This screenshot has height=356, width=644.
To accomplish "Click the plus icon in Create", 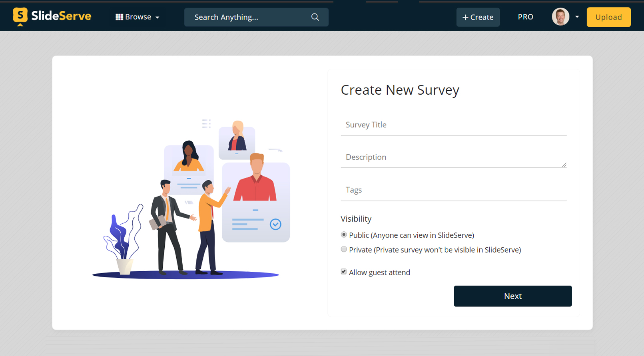I will click(x=465, y=18).
